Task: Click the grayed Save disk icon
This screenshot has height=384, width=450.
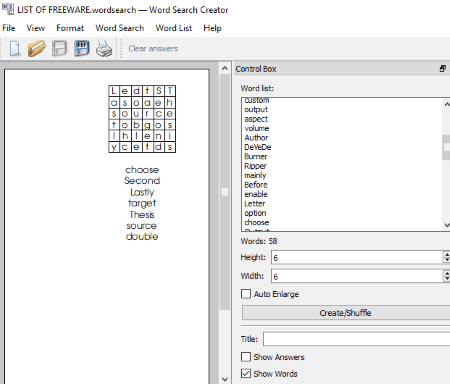Action: [59, 49]
